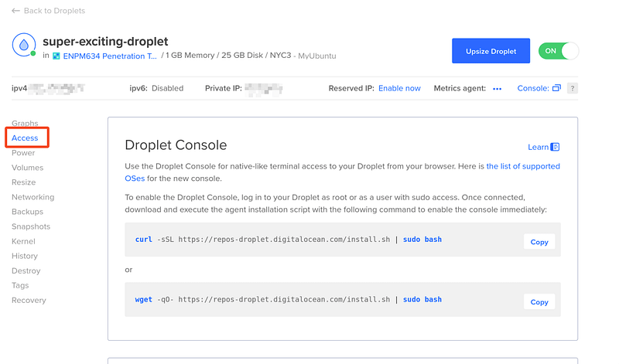The width and height of the screenshot is (619, 364).
Task: Click the ipv6: Disabled text
Action: 156,88
